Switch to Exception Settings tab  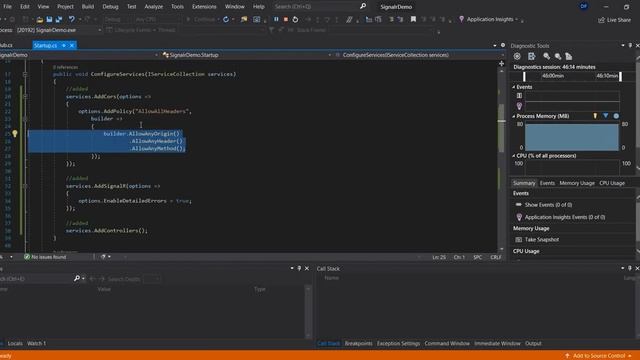(398, 343)
